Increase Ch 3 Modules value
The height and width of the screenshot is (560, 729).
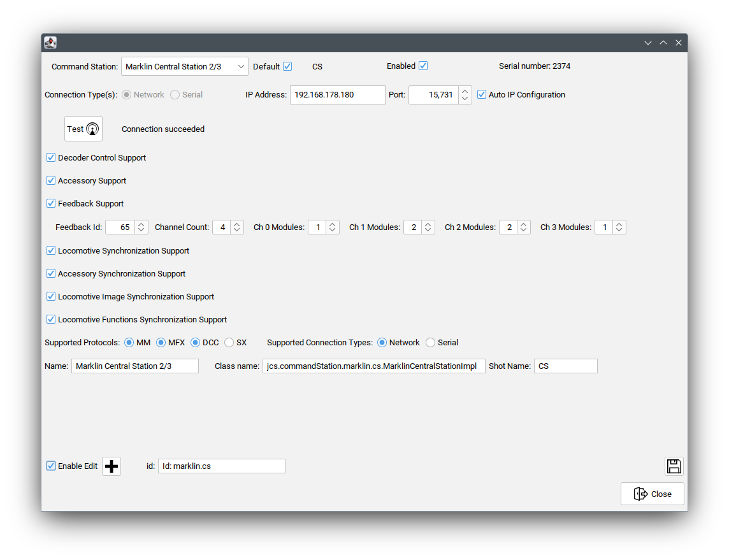pyautogui.click(x=619, y=224)
